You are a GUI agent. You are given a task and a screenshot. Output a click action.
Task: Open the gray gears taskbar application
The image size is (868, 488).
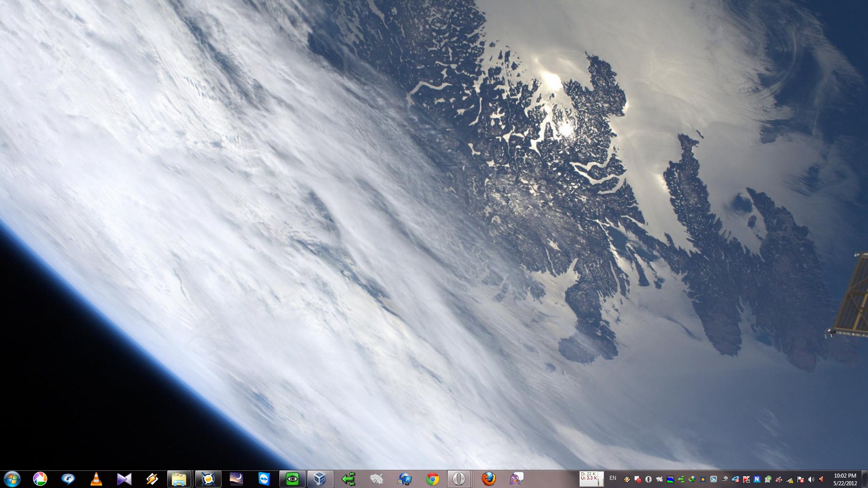click(x=376, y=479)
